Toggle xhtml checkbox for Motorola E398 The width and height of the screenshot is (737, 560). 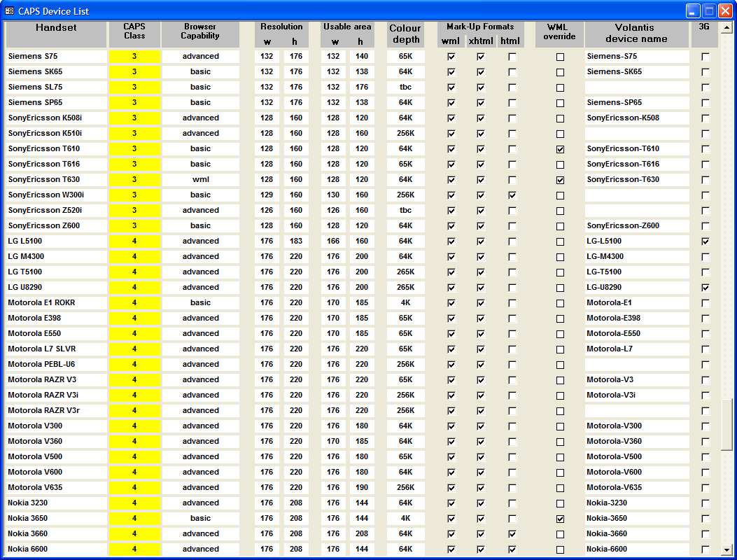pos(481,318)
